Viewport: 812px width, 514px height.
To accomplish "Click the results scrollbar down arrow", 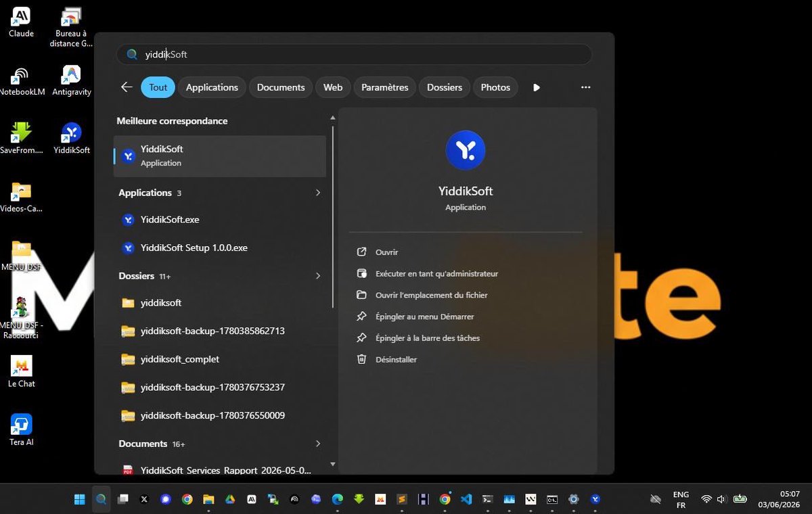I will [332, 464].
